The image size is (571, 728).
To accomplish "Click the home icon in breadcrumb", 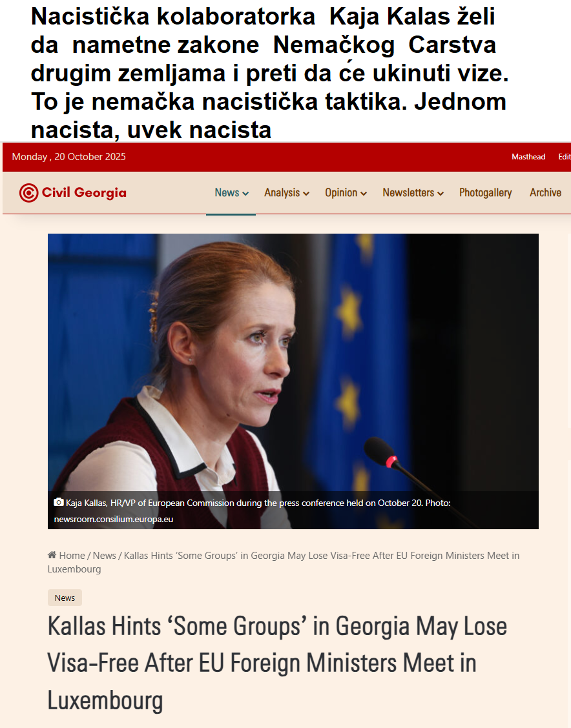I will [52, 555].
